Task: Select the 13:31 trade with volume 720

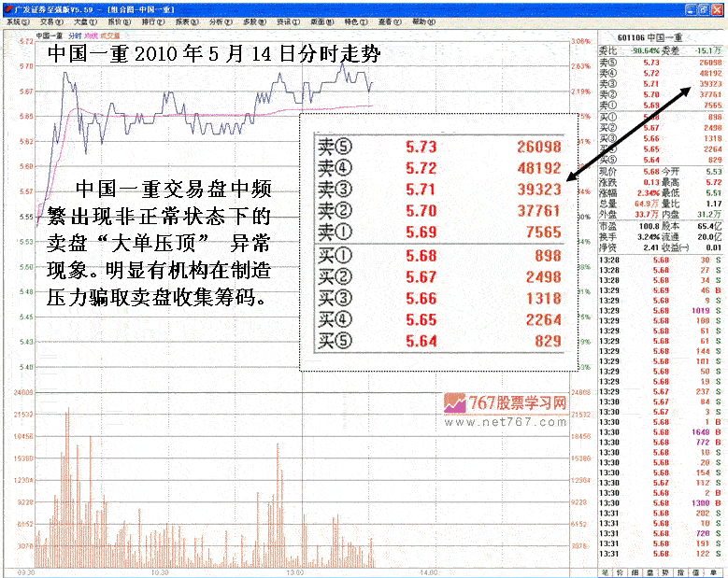Action: tap(660, 533)
